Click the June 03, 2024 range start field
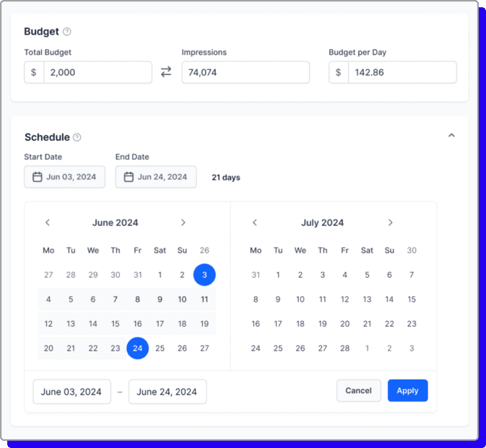The height and width of the screenshot is (448, 486). click(x=71, y=392)
